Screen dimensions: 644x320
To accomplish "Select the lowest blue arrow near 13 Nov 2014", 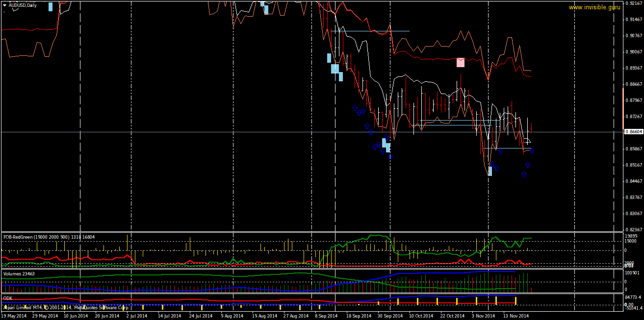I will point(524,174).
